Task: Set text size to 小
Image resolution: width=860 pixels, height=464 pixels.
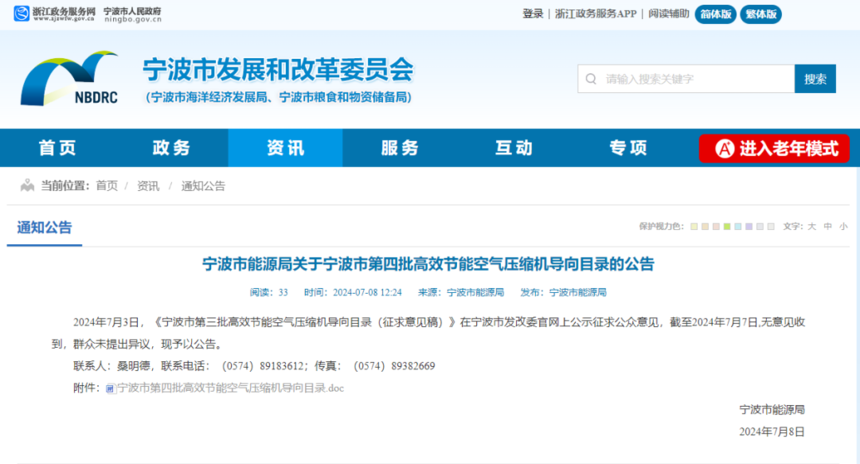Action: pyautogui.click(x=844, y=227)
